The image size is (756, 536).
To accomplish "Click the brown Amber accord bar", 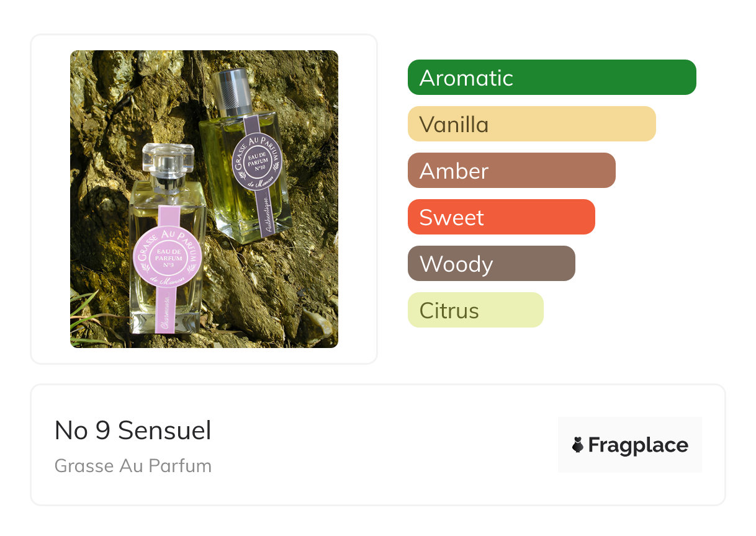I will tap(511, 171).
